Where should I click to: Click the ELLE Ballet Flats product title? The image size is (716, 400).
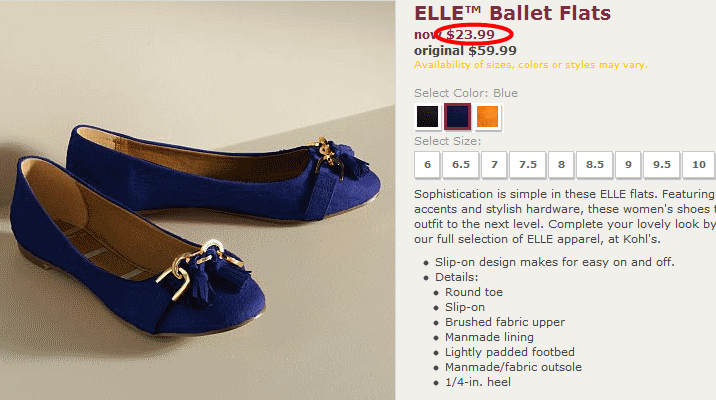pyautogui.click(x=512, y=13)
